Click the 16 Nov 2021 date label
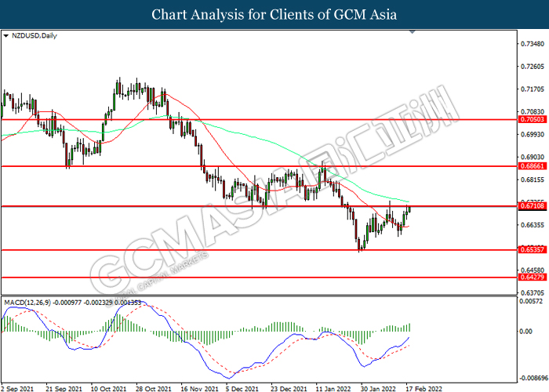Viewport: 549px width, 392px height. click(199, 389)
